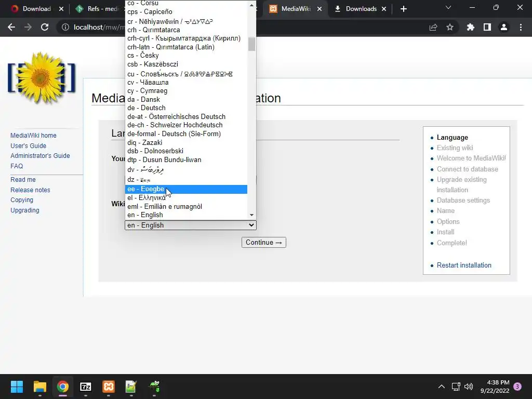This screenshot has width=532, height=399.
Task: Open the tab search chevron
Action: (448, 7)
